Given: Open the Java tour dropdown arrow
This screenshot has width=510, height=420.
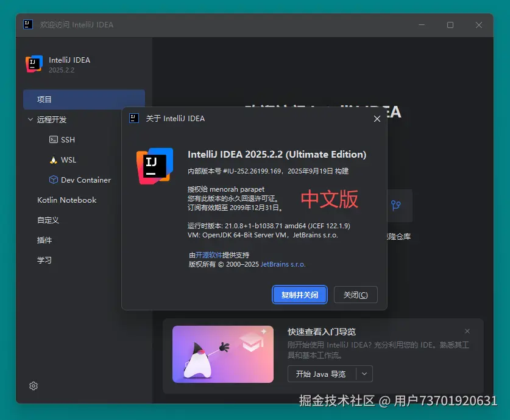Looking at the screenshot, I should coord(364,374).
